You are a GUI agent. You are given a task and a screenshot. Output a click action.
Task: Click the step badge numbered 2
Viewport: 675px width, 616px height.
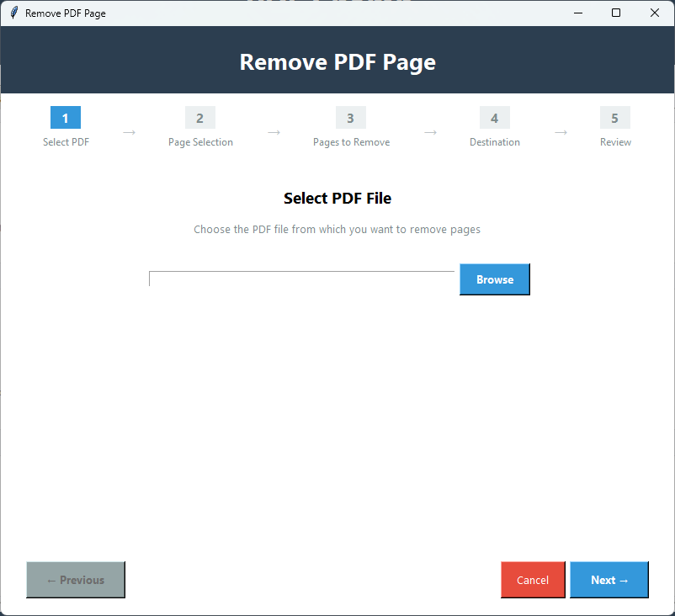click(x=199, y=118)
